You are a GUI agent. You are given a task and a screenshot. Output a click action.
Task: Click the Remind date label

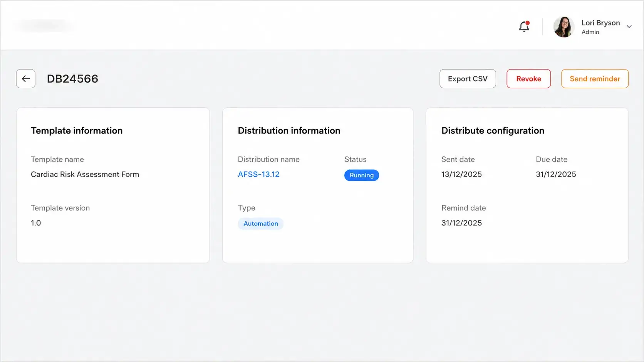[x=463, y=208]
